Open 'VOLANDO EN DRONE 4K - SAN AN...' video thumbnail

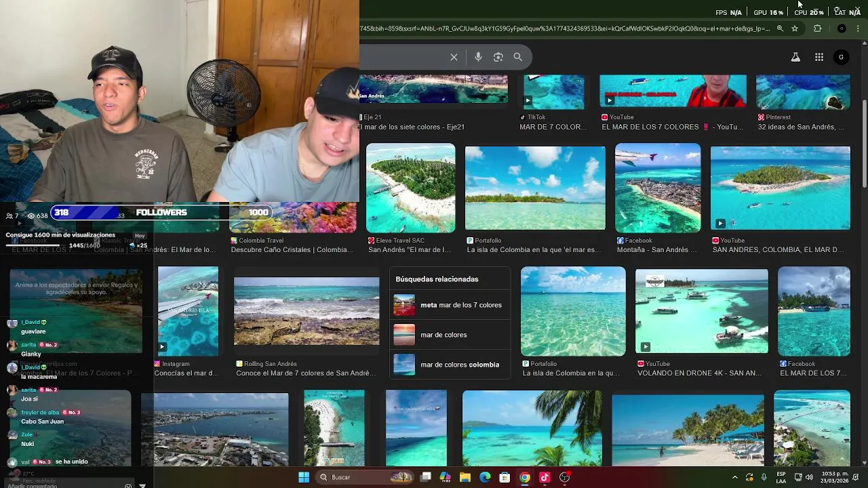(701, 311)
